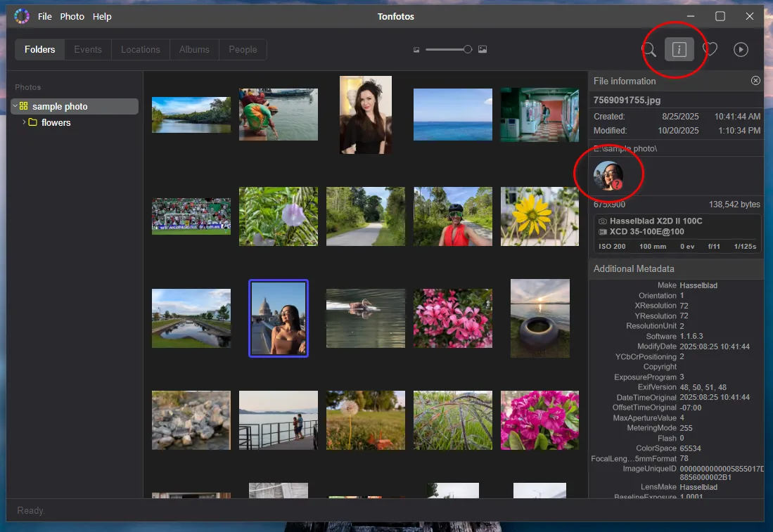
Task: Switch to the People tab
Action: pyautogui.click(x=243, y=50)
